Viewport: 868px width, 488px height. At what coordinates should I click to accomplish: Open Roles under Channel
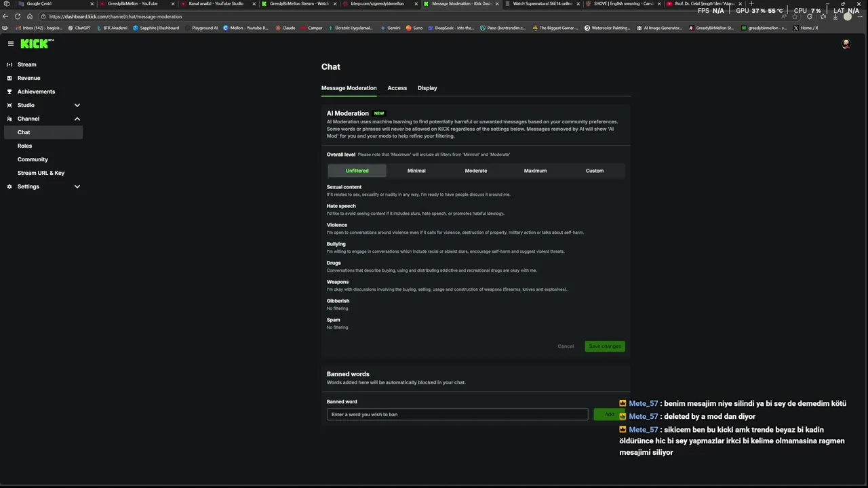[24, 146]
